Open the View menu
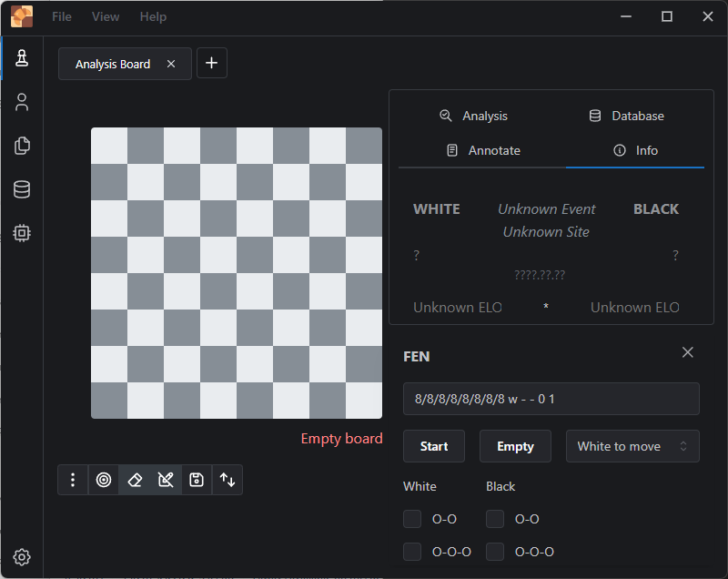Screen dimensions: 728x579 tap(106, 16)
